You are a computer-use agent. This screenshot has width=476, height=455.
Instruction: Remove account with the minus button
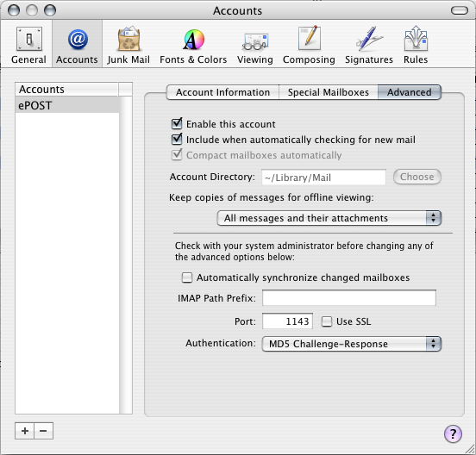coord(43,431)
